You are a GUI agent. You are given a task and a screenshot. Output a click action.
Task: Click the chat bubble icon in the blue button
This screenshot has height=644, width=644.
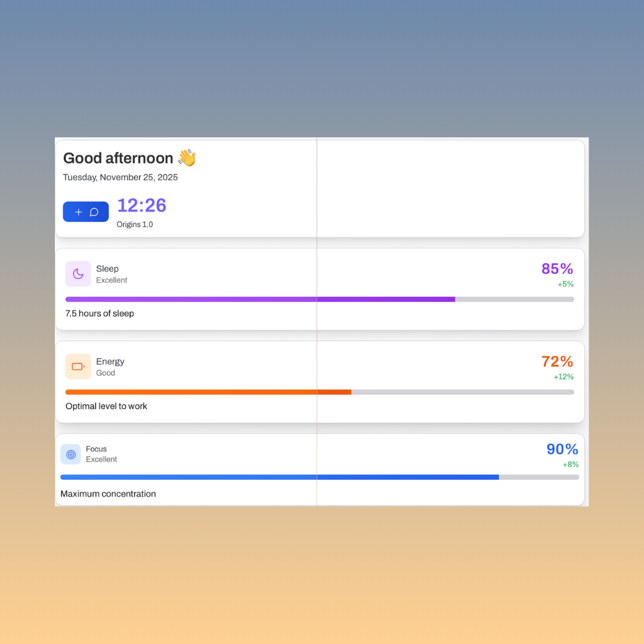point(94,212)
